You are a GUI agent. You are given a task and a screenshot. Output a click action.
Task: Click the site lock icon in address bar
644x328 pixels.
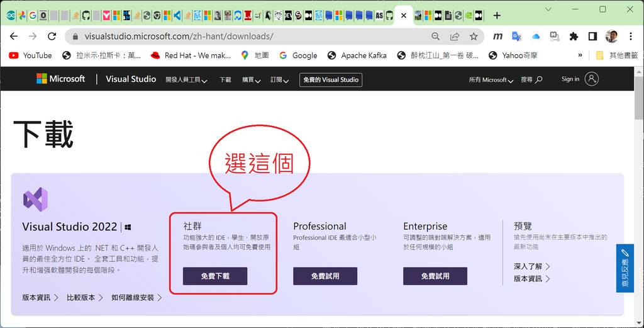tap(75, 37)
